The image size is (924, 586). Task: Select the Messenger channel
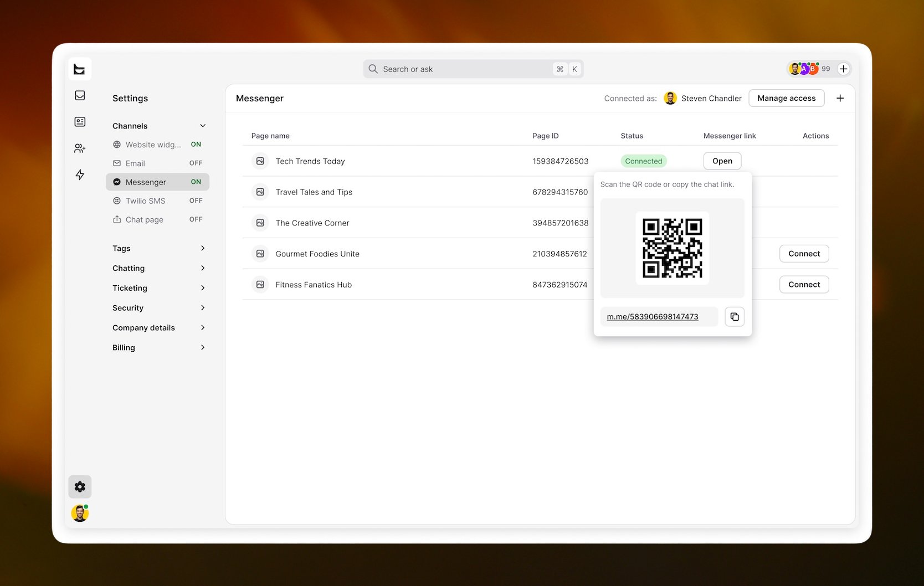(x=157, y=182)
